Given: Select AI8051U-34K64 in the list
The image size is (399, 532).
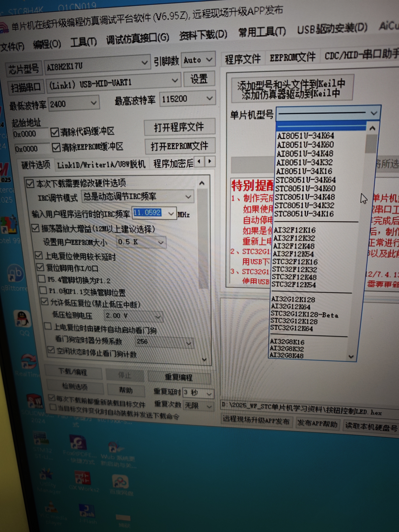Looking at the screenshot, I should (305, 136).
